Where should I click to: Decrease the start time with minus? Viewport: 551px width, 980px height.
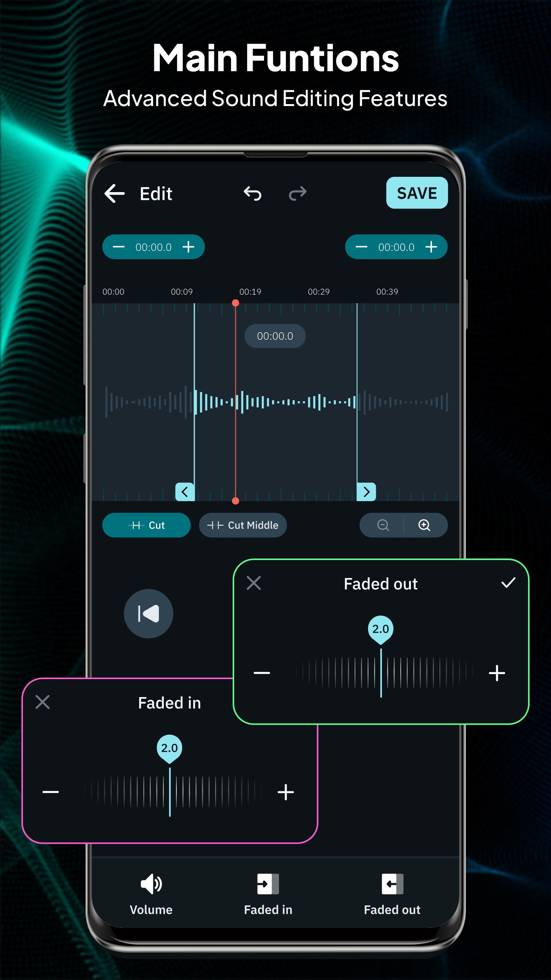[119, 247]
